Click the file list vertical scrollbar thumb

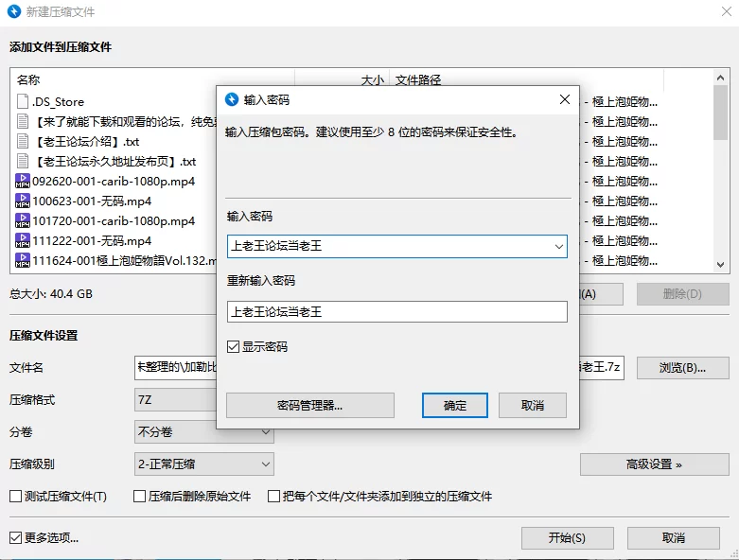tap(720, 113)
